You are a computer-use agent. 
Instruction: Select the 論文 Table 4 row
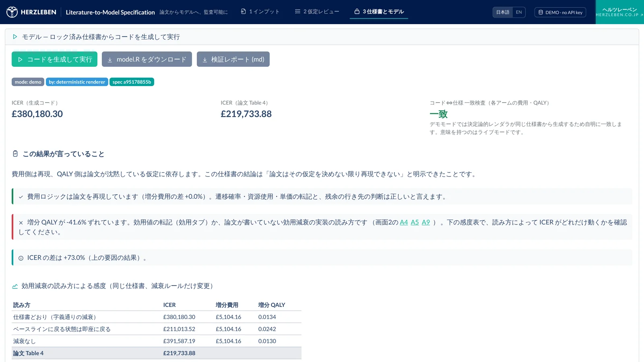157,353
